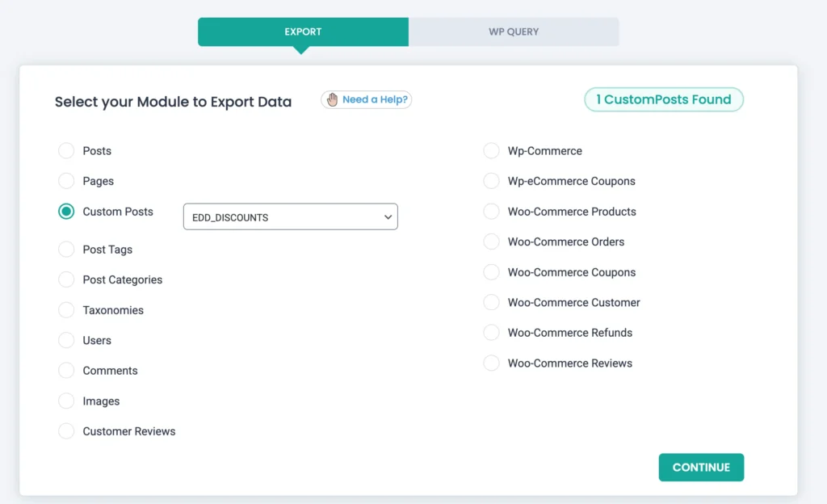Choose Customer Reviews for export
827x504 pixels.
66,431
